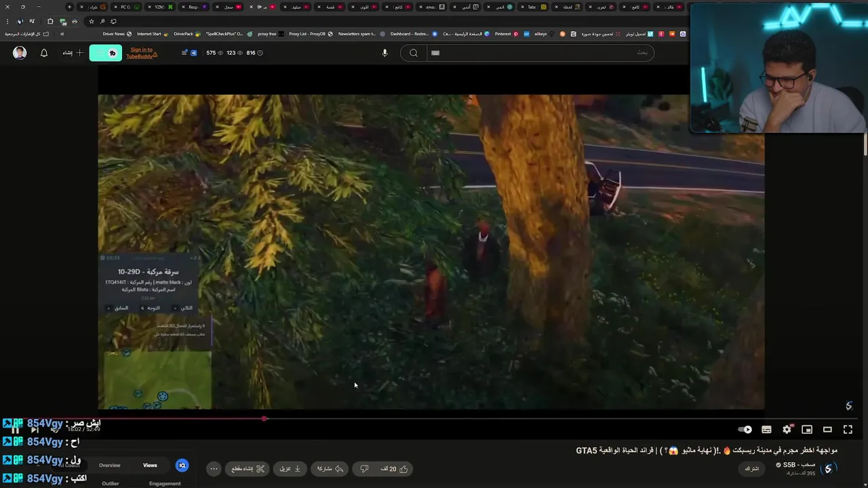This screenshot has height=488, width=868.
Task: Click the video progress bar scrubber
Action: point(264,419)
